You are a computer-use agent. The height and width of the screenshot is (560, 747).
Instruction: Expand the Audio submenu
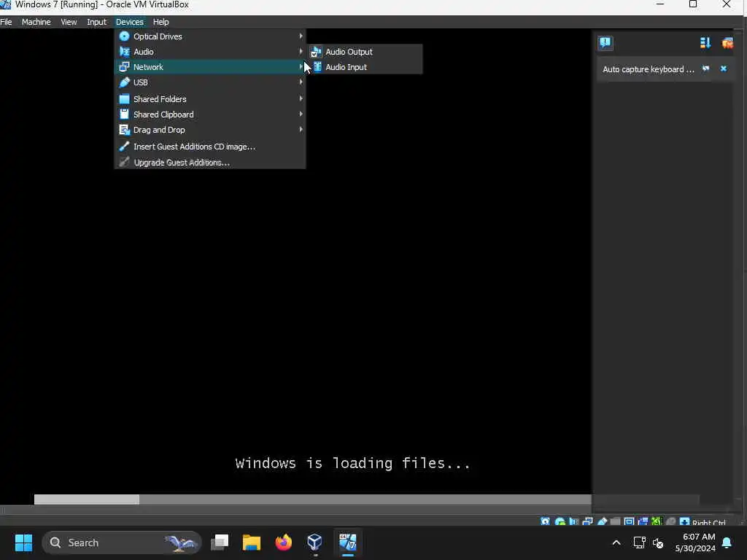point(210,52)
